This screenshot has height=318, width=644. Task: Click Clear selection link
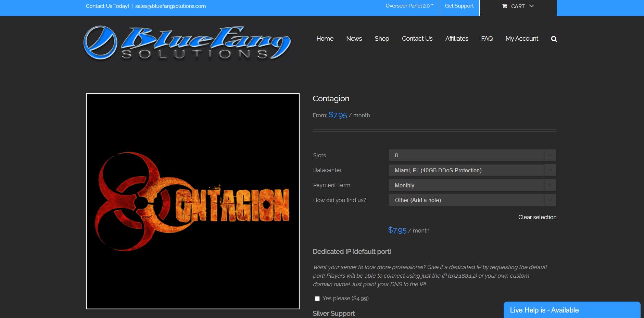[x=537, y=217]
